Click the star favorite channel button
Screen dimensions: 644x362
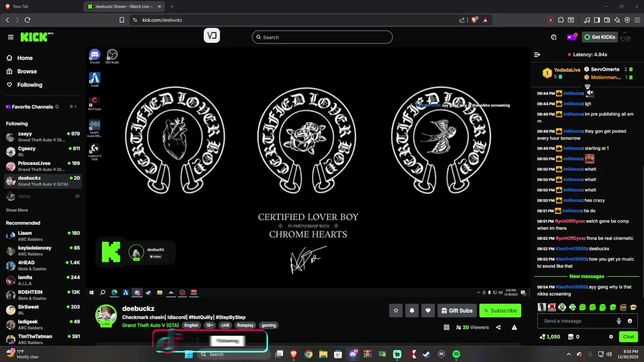(396, 311)
